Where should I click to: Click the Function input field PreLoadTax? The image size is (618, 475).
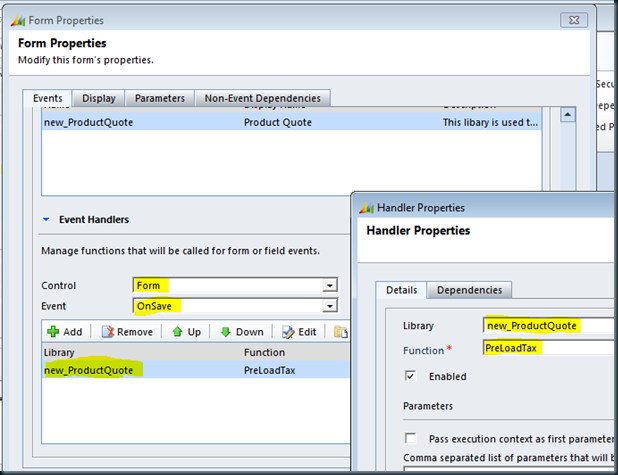pyautogui.click(x=546, y=348)
